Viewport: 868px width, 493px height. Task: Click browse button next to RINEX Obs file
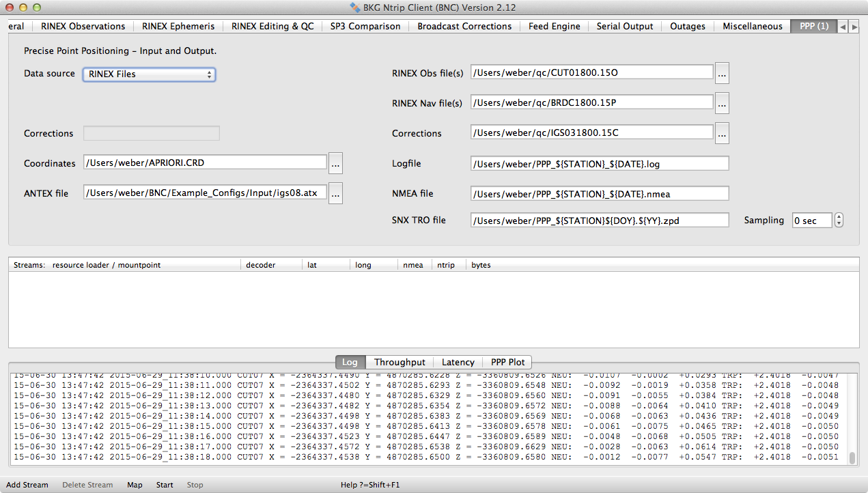coord(722,73)
